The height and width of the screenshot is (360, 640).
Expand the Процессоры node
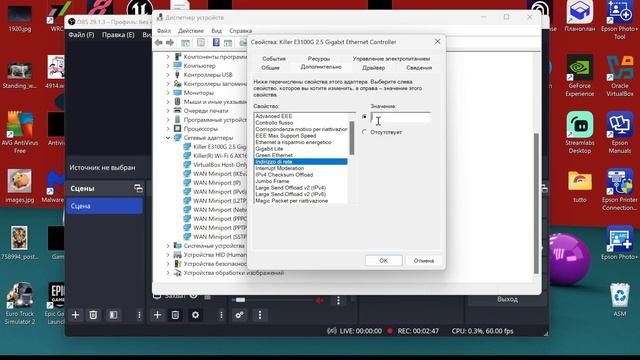168,129
